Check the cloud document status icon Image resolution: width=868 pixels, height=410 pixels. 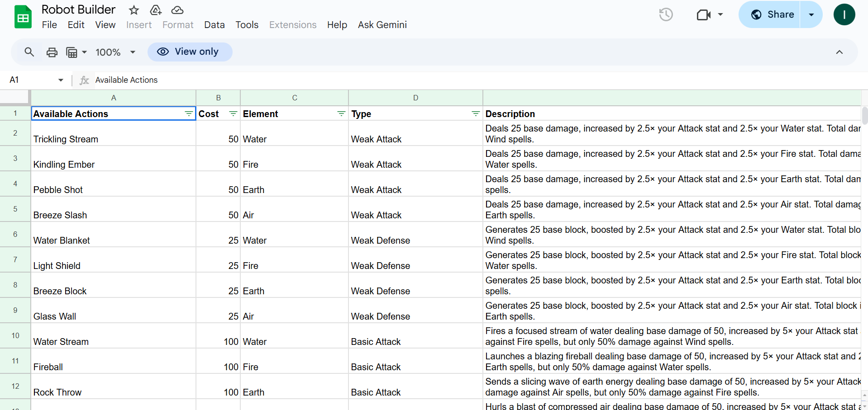177,10
